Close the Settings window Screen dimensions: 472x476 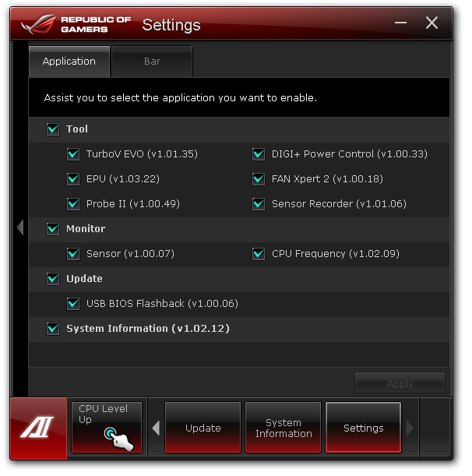(x=431, y=23)
